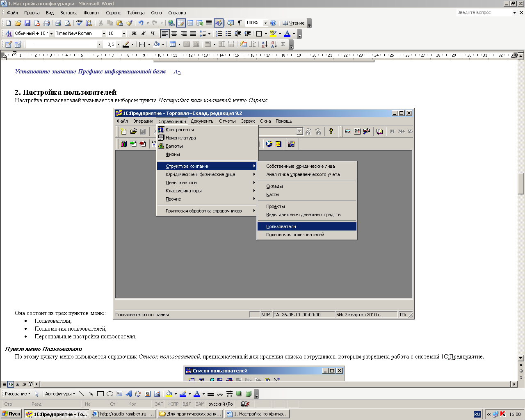Switch to 1С:Предприятие taskbar window

[x=57, y=414]
